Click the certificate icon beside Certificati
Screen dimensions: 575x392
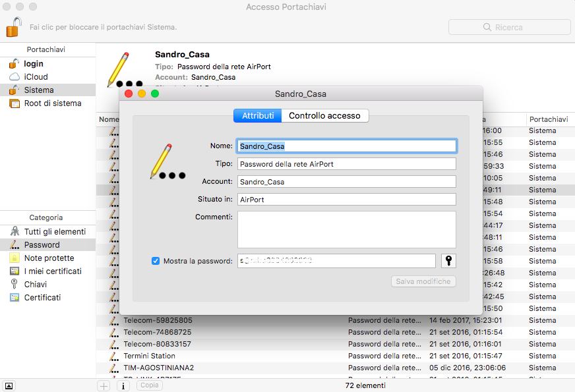point(15,298)
